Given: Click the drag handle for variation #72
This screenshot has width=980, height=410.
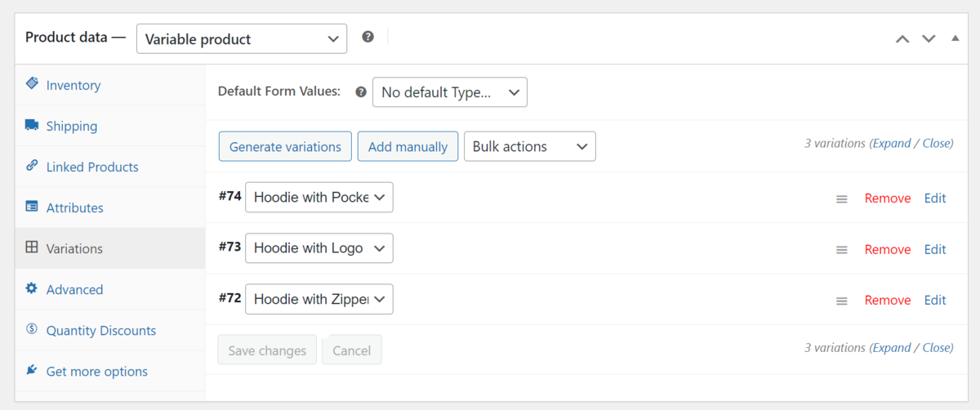Looking at the screenshot, I should coord(842,301).
